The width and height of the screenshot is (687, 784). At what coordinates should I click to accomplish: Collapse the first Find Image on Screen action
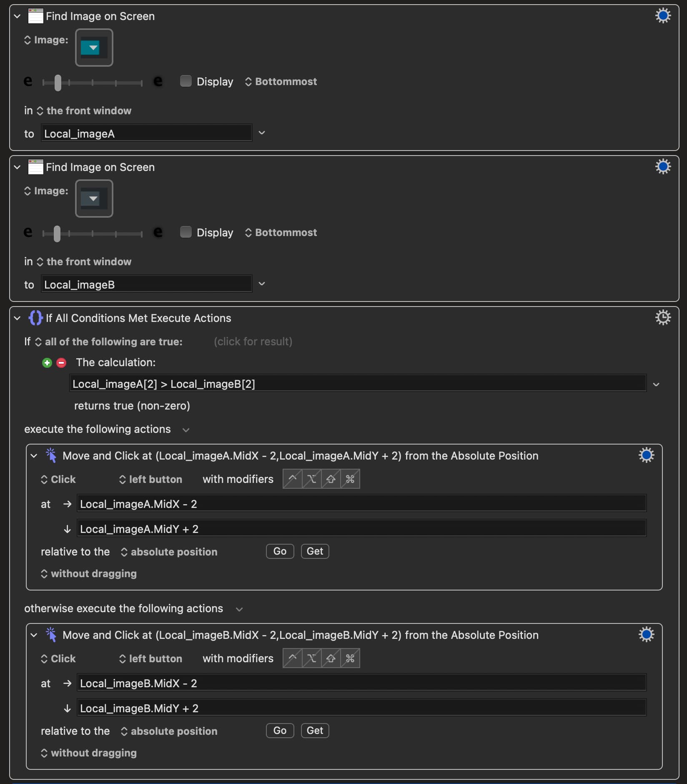tap(17, 16)
